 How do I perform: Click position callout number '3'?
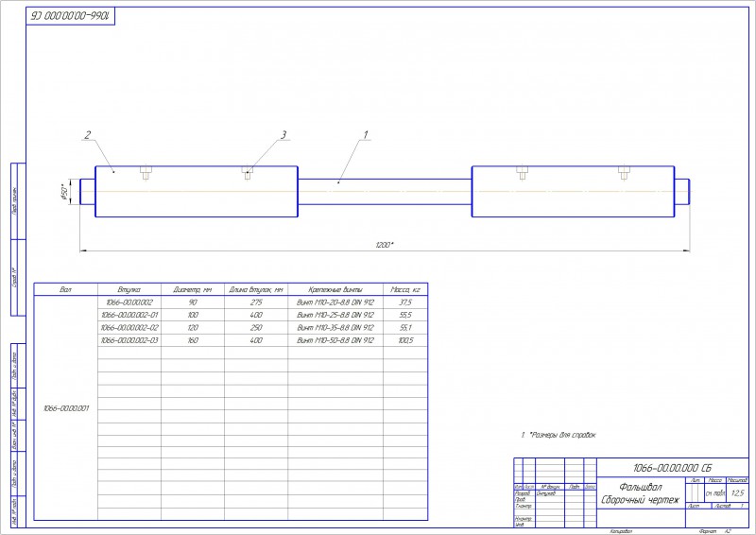pos(283,134)
